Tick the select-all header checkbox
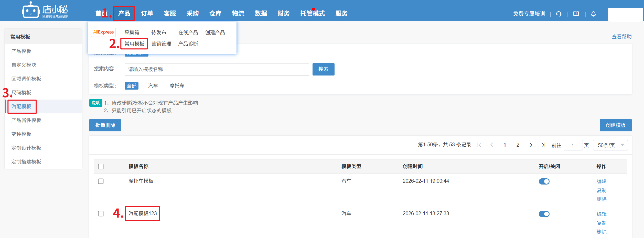Screen dimensions: 644x238 coord(101,167)
